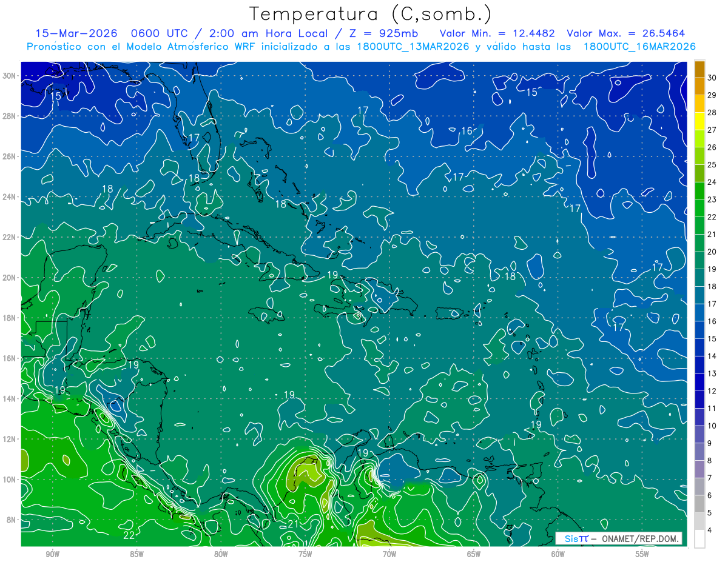This screenshot has width=728, height=562.
Task: Click the '21' contour label near Panama
Action: click(x=293, y=524)
